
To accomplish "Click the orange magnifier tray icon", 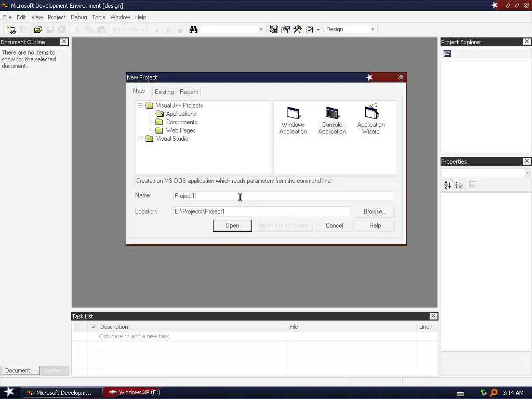I will click(x=494, y=393).
